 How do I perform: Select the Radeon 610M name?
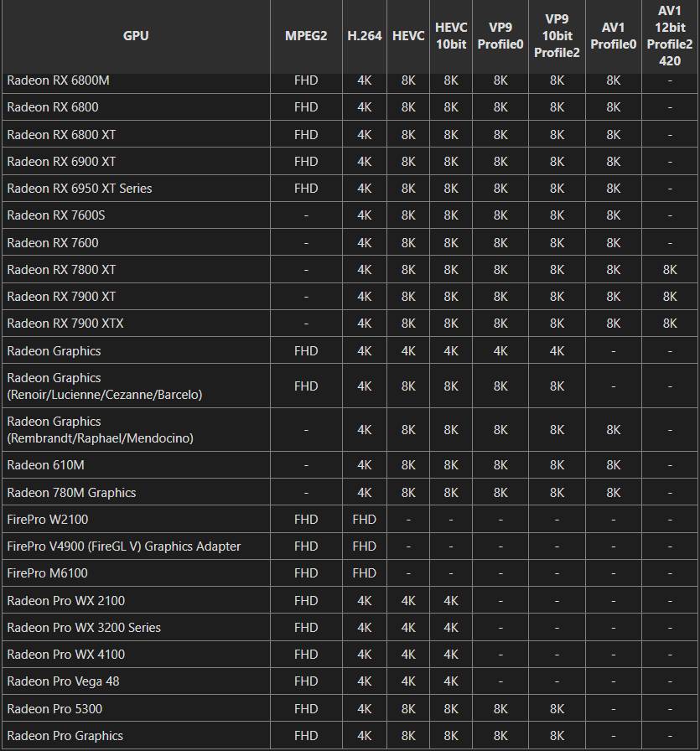tap(45, 465)
